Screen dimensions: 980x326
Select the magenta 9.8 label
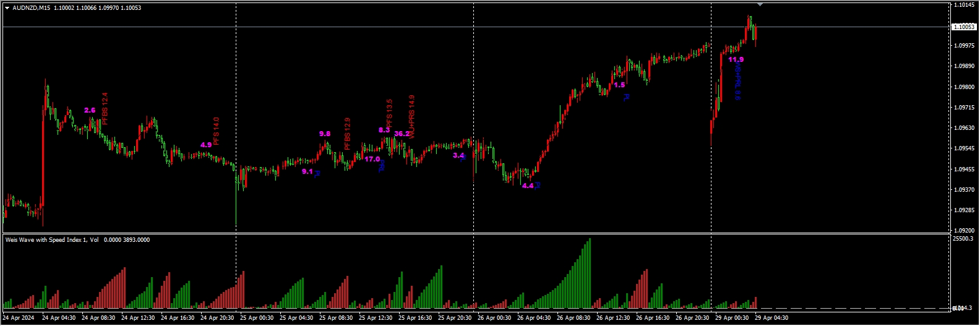(325, 134)
